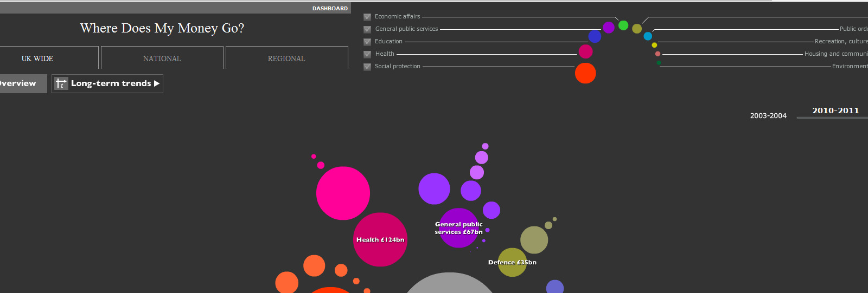Open the NATIONAL tab

pyautogui.click(x=162, y=58)
